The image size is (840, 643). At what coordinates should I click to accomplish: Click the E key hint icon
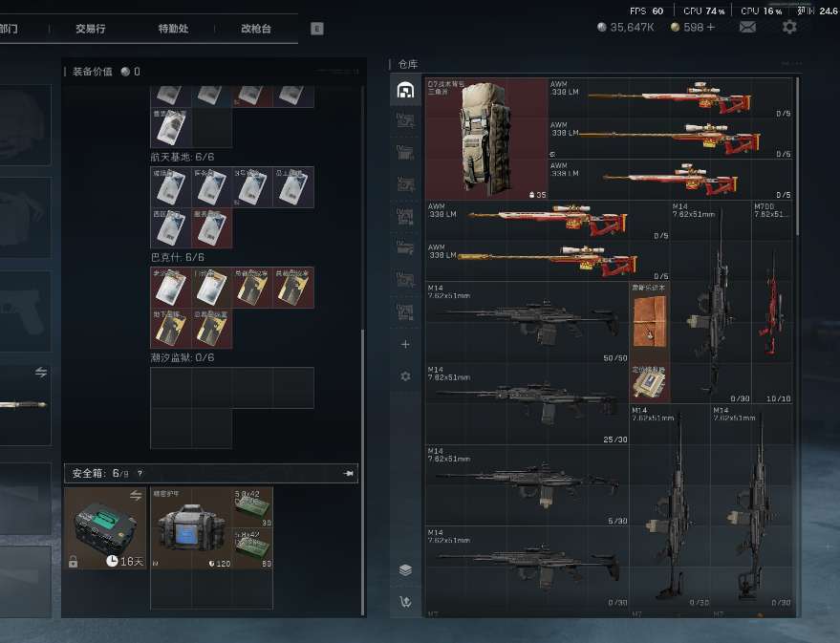(x=316, y=29)
